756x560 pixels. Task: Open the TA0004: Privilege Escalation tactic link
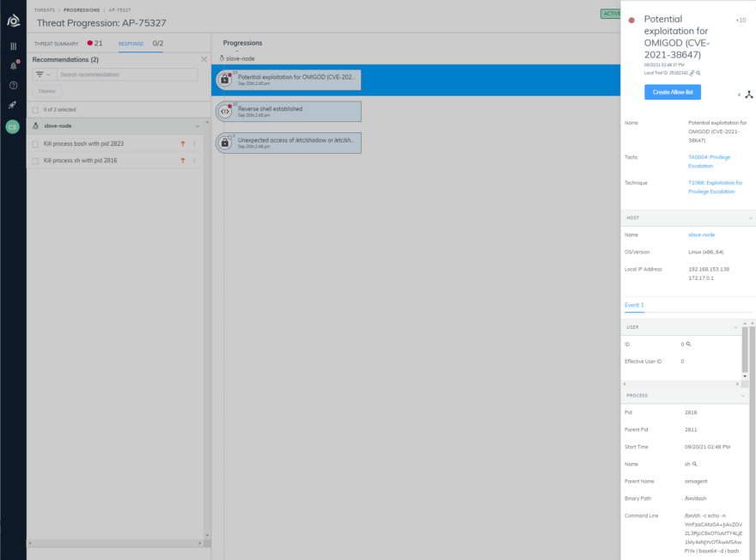710,161
